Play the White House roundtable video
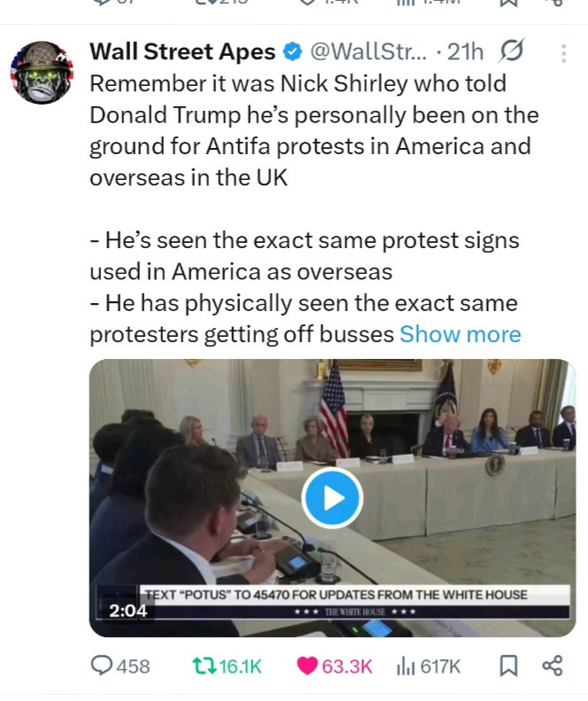 332,498
